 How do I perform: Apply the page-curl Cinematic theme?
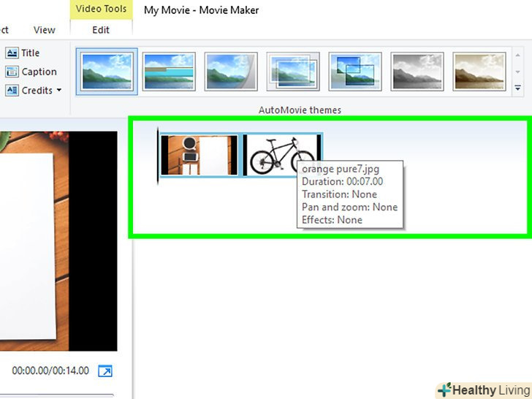point(231,72)
